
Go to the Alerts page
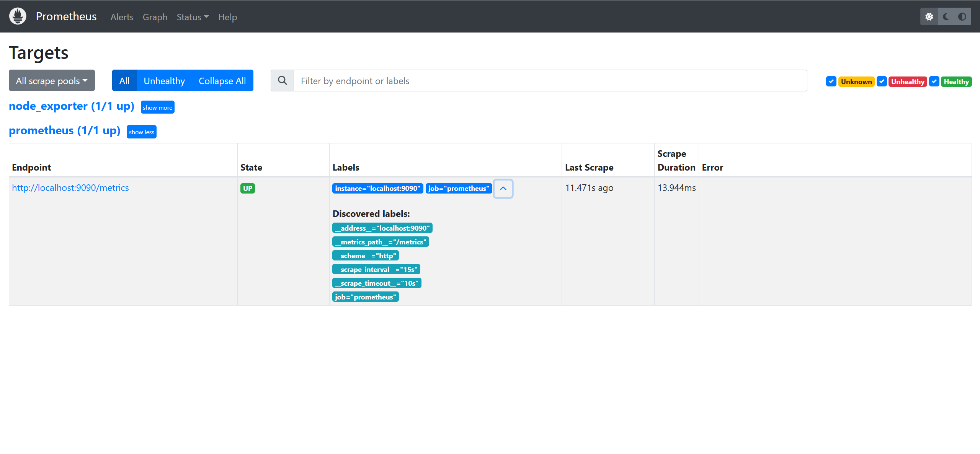tap(122, 17)
